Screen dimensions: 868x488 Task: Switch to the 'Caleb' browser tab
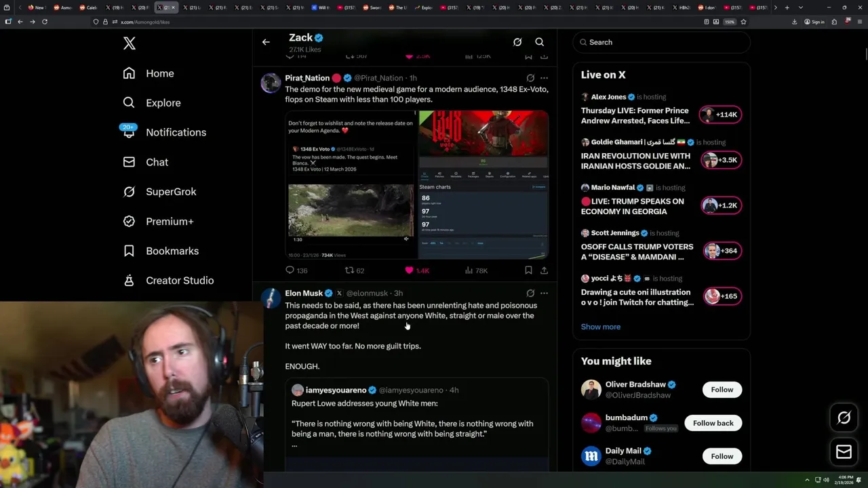coord(88,7)
